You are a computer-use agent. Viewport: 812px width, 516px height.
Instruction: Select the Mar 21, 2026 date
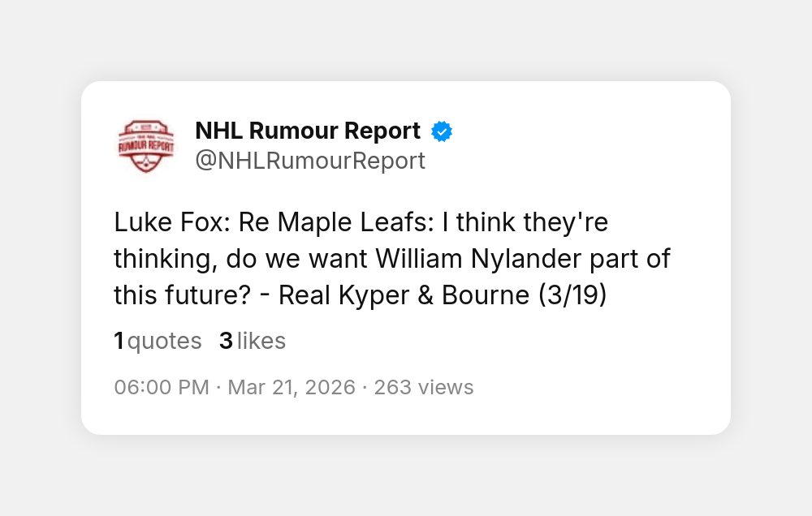tap(292, 387)
